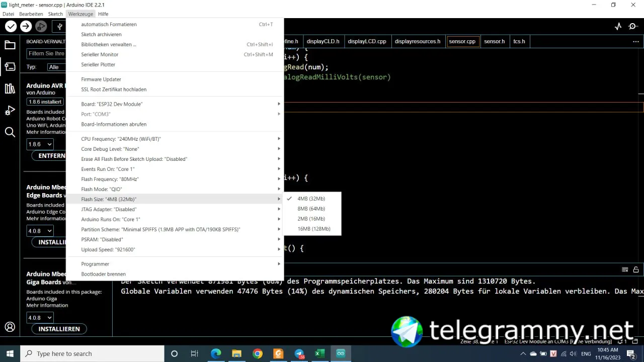Start debugging with the toolbar debug icon

[41, 27]
